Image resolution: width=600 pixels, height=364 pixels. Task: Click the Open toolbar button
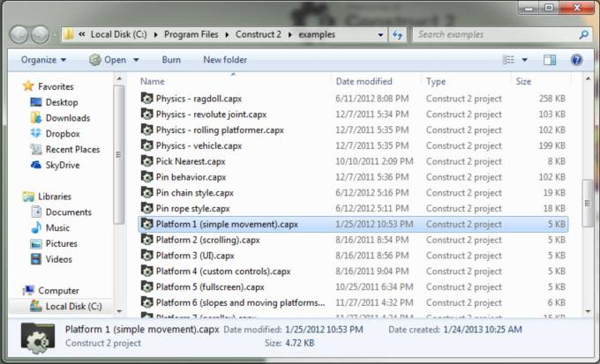(x=108, y=60)
